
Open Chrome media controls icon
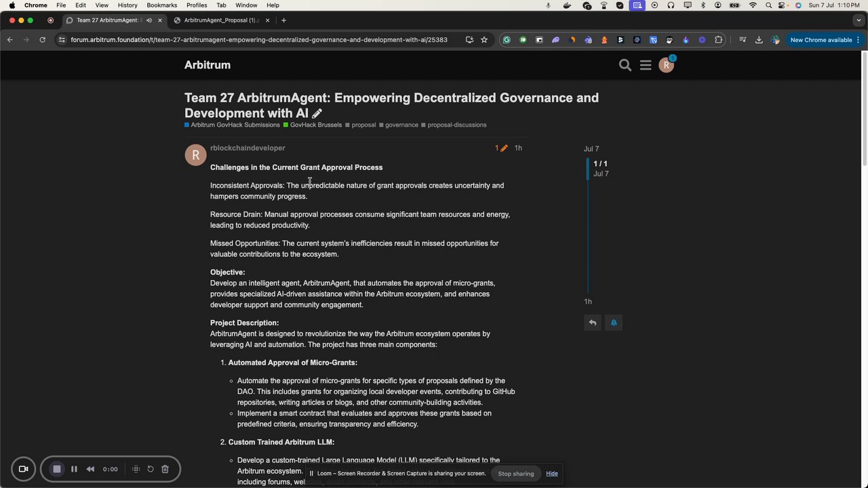tap(743, 40)
